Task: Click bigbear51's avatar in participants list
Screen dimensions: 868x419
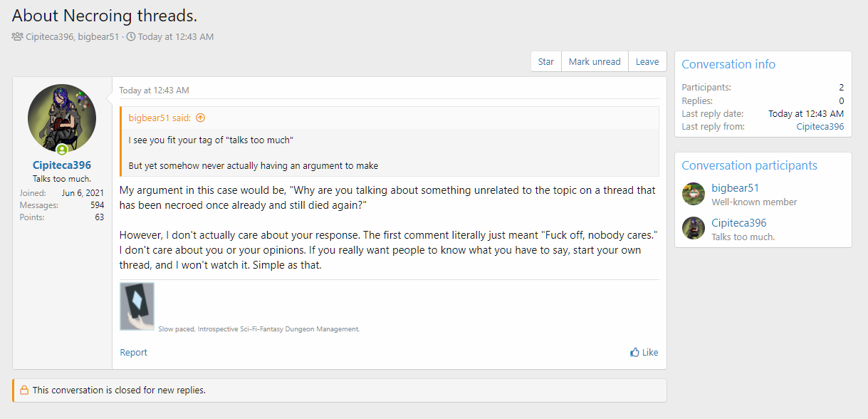Action: coord(693,194)
